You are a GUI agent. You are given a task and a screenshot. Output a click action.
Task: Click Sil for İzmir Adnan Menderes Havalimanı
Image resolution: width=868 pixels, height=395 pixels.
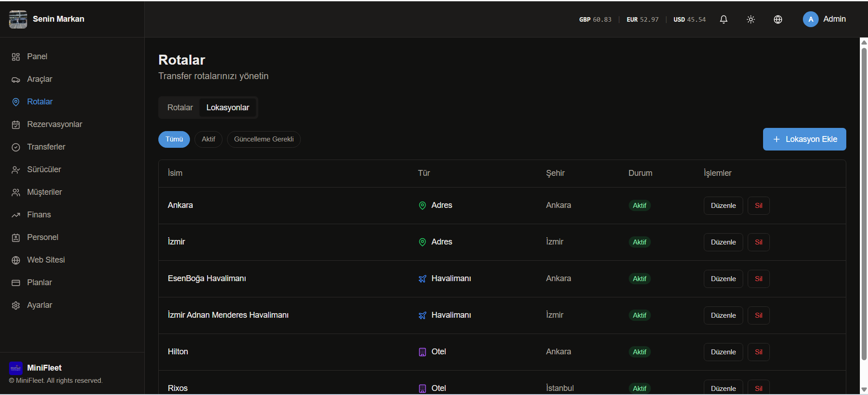click(x=759, y=315)
